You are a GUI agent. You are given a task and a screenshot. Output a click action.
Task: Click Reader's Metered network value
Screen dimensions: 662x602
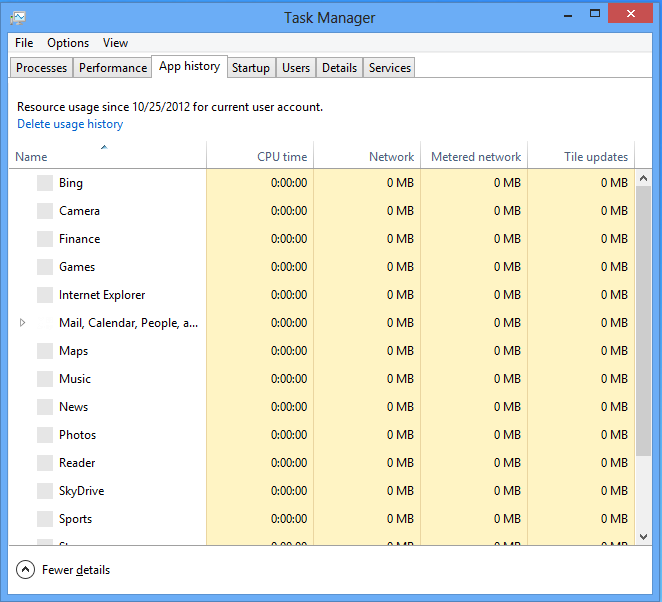coord(507,463)
